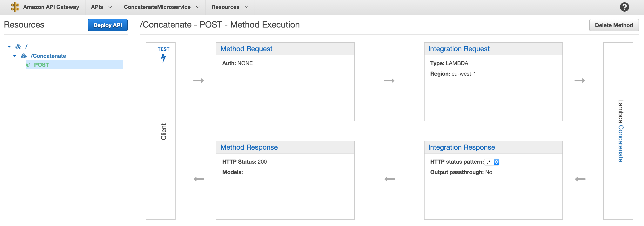Screen dimensions: 644x226
Task: Open the ConcatenateMicroservice dropdown
Action: (x=162, y=7)
